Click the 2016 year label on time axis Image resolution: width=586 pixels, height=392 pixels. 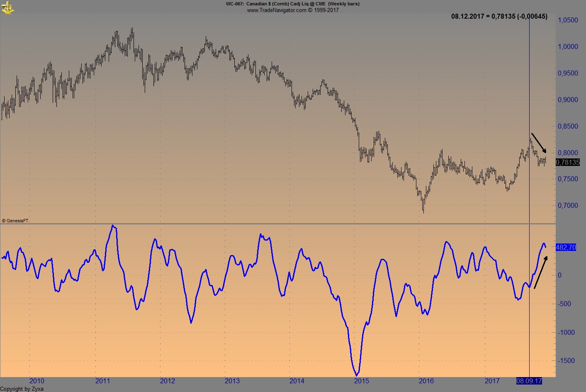pos(426,381)
